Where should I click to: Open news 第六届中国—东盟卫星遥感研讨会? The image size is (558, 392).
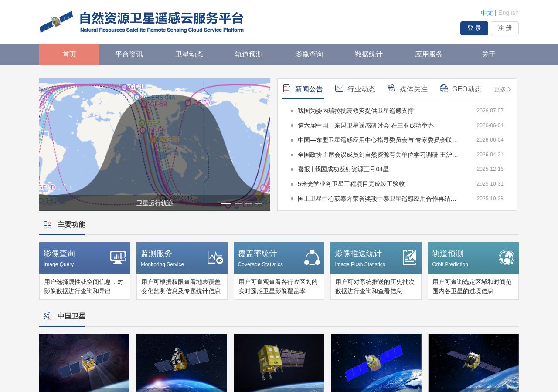[366, 125]
